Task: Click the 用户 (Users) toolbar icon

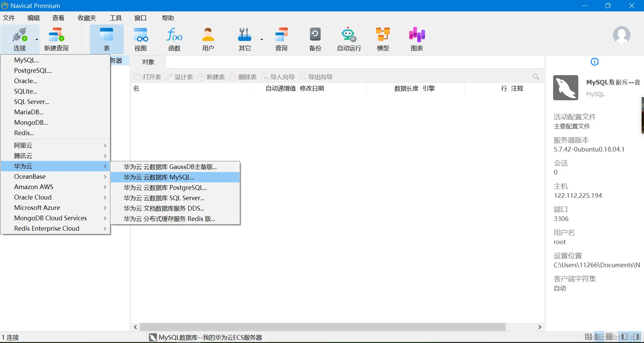Action: click(x=208, y=39)
